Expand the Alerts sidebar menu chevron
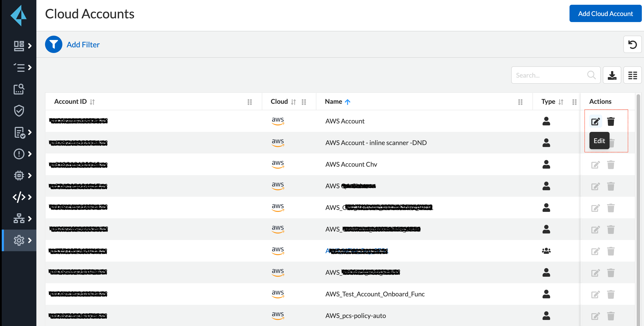Screen dimensions: 644x326 click(x=30, y=154)
